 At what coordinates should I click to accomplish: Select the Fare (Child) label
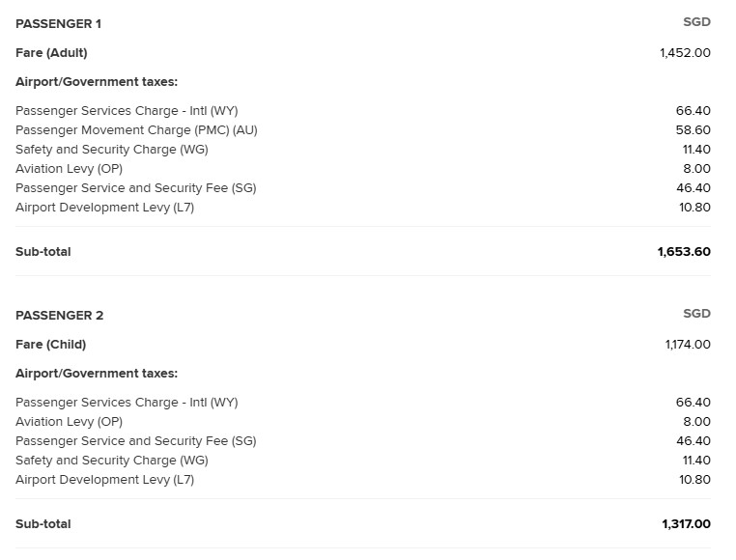click(50, 345)
